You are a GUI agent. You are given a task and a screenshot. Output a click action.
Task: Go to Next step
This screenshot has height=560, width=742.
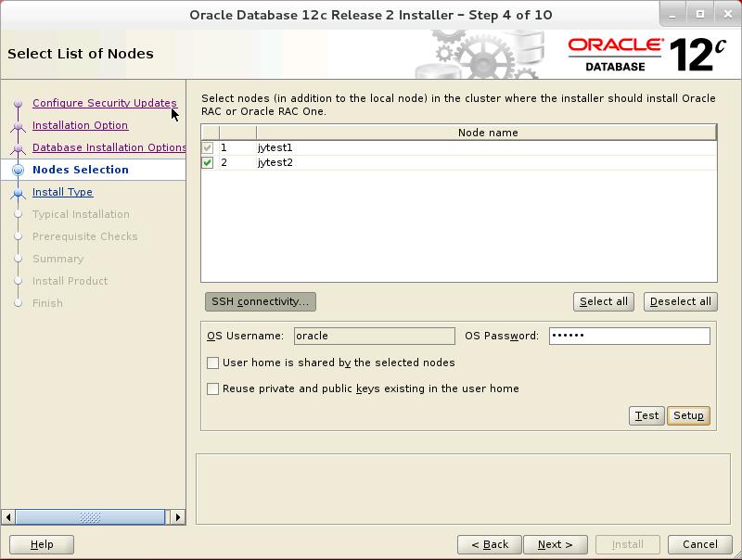point(556,544)
